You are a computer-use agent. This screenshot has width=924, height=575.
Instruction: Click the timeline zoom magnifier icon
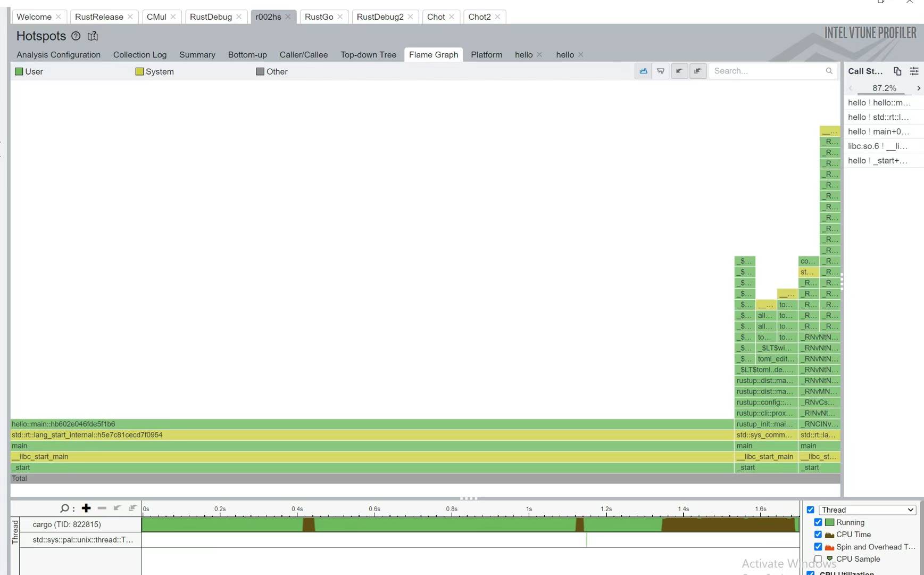64,508
